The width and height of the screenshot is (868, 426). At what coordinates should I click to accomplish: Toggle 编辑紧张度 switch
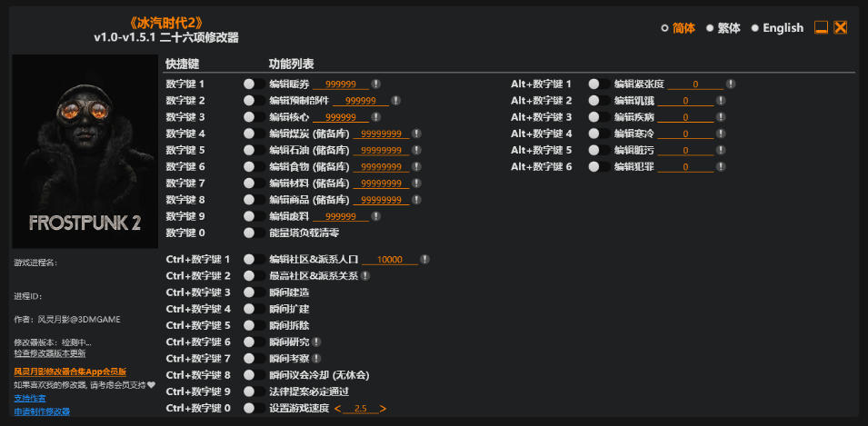[600, 84]
